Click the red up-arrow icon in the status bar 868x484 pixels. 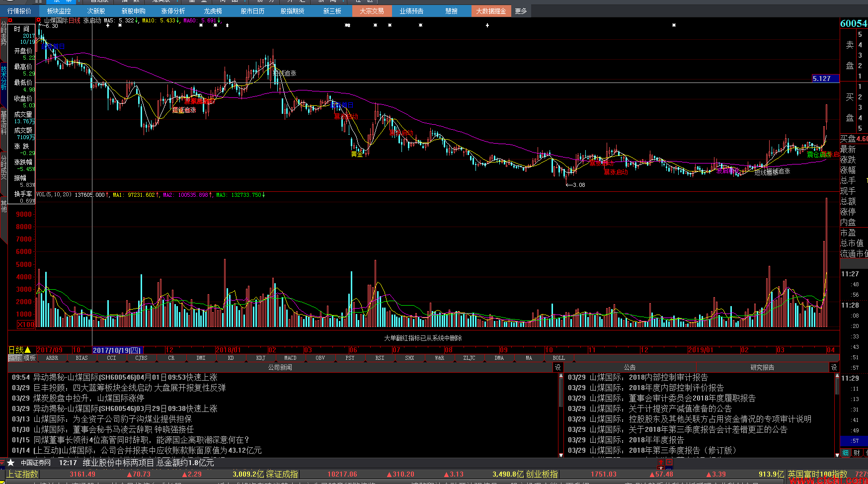coord(661,462)
